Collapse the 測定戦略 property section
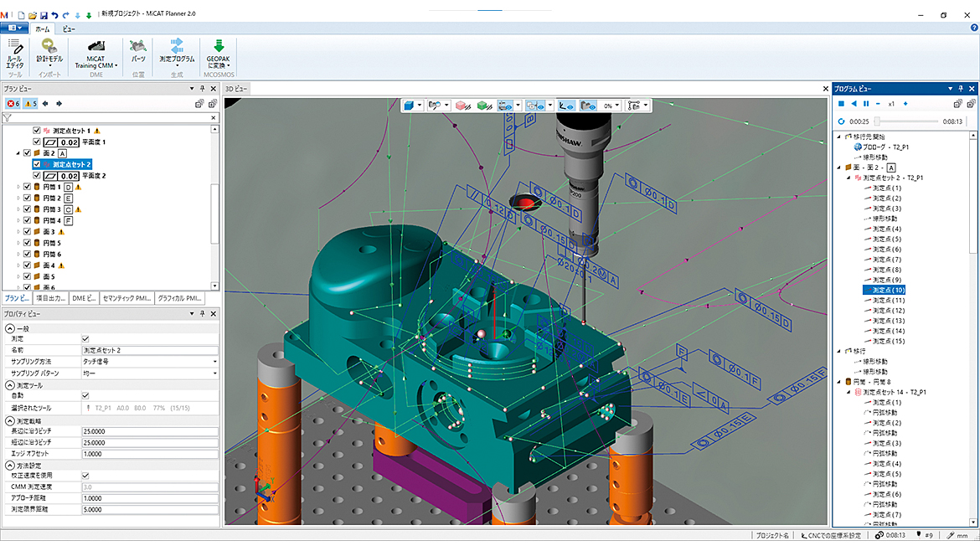Screen dimensions: 980x551 [9, 421]
